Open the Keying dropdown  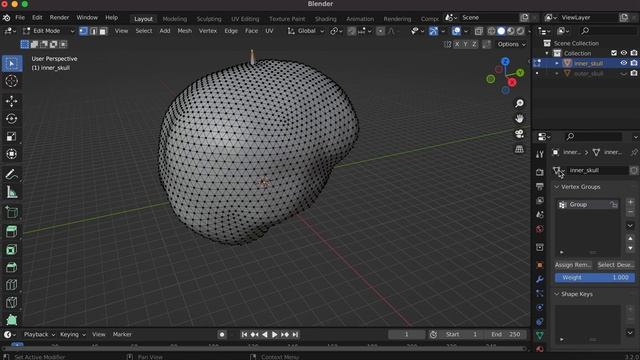[x=73, y=334]
